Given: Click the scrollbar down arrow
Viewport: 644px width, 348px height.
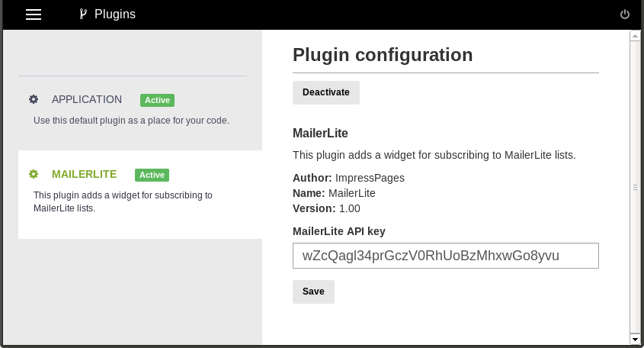Looking at the screenshot, I should pos(635,340).
